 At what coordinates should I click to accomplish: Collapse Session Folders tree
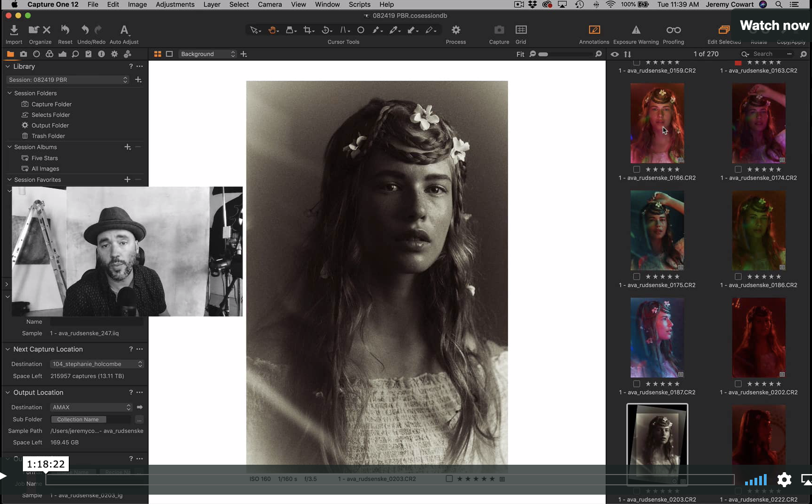(9, 93)
